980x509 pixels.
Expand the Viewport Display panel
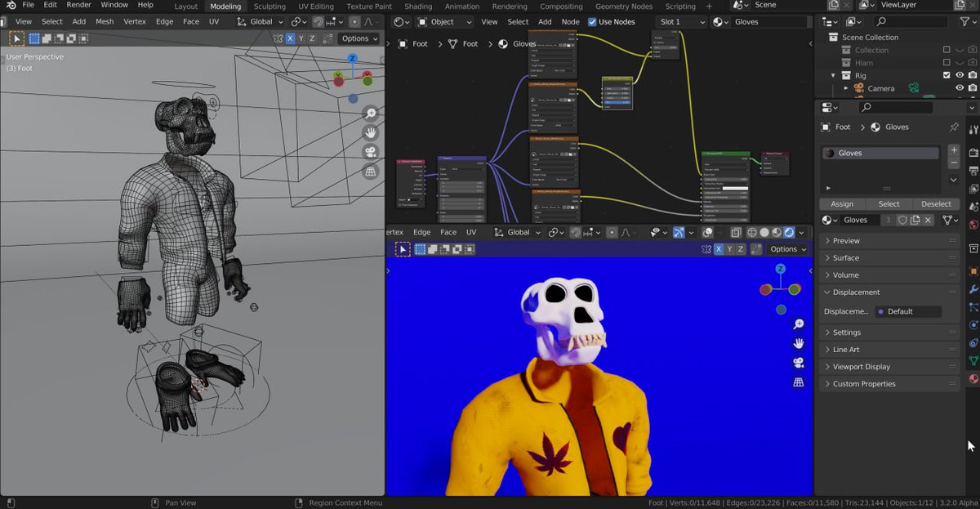(889, 367)
